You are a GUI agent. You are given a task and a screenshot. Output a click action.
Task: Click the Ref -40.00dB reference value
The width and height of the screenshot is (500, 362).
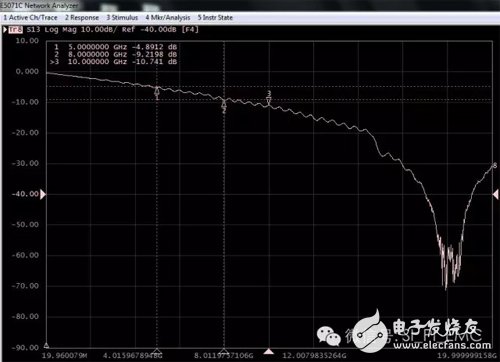(149, 30)
